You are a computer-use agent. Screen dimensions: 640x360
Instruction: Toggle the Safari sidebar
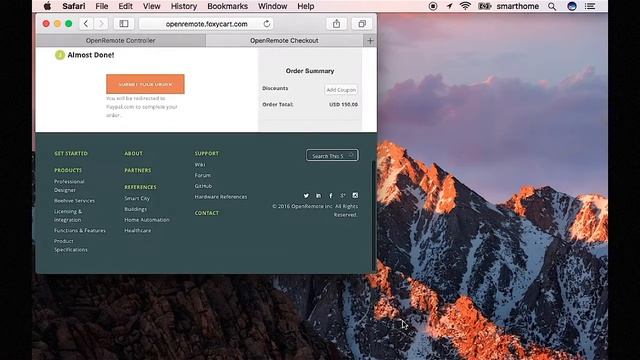(124, 24)
